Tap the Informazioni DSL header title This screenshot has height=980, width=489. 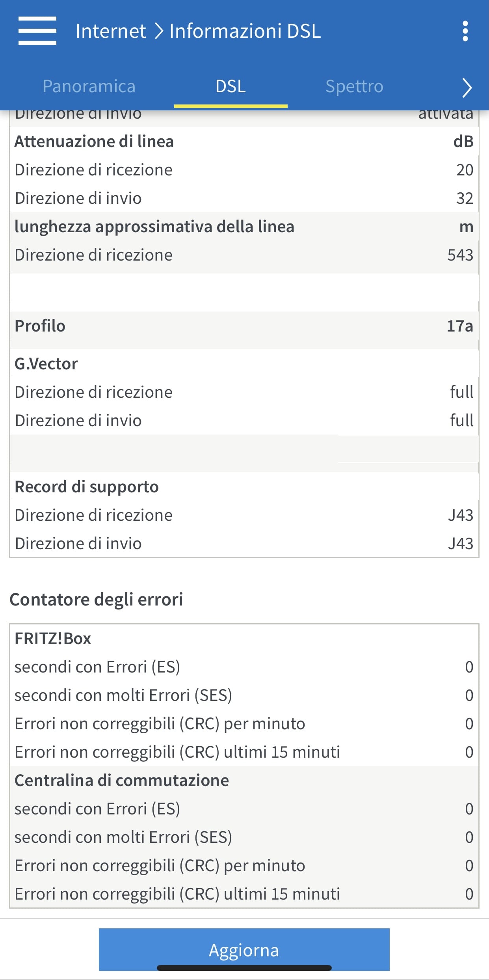pyautogui.click(x=245, y=31)
